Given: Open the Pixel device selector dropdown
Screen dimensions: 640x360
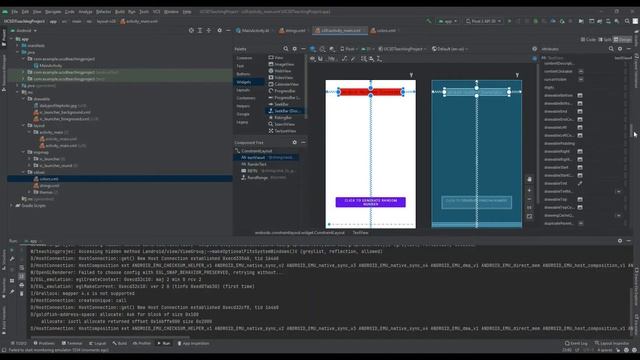Looking at the screenshot, I should [x=484, y=21].
